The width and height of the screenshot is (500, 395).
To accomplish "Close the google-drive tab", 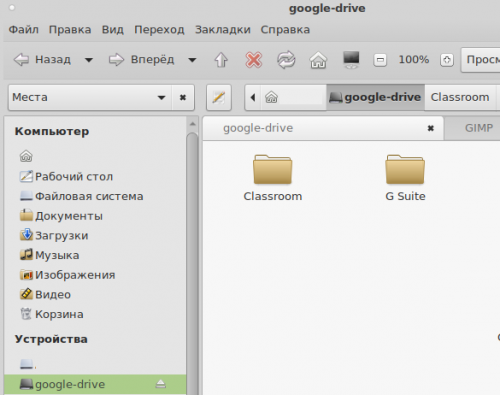I will coord(431,128).
